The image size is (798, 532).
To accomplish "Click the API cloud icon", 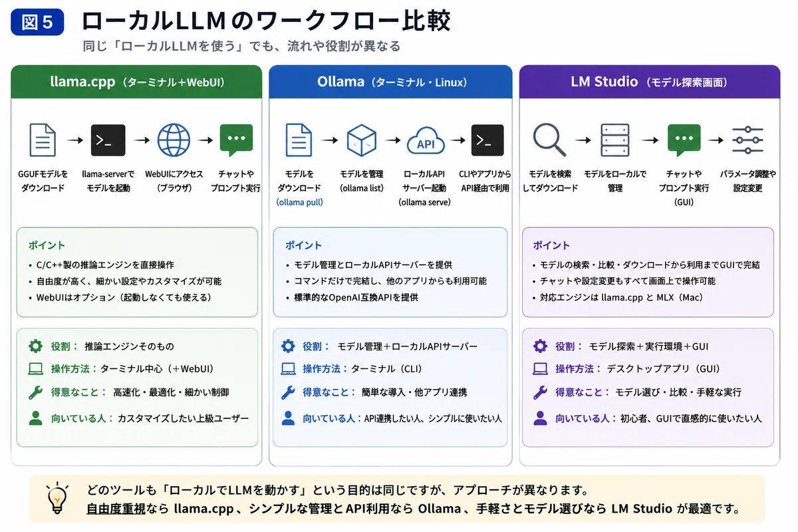I will pyautogui.click(x=425, y=140).
